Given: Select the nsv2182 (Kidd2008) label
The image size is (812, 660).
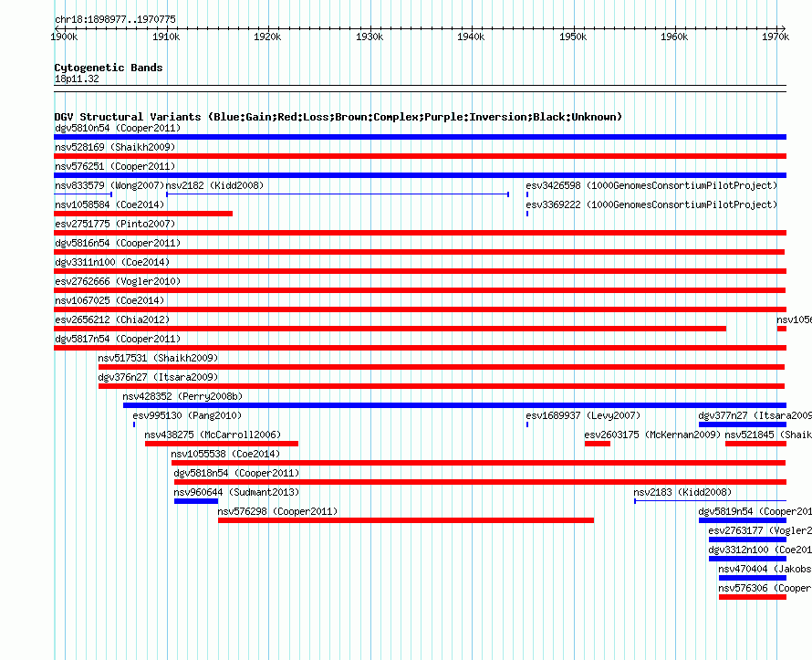Looking at the screenshot, I should click(215, 185).
